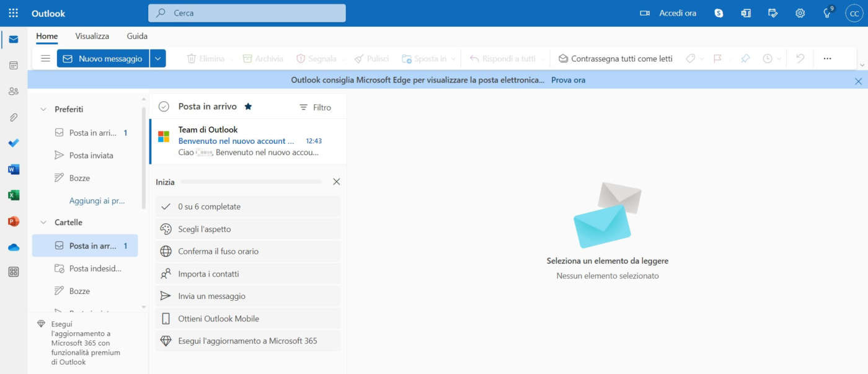The image size is (868, 374).
Task: Open the Nuovo messaggio dropdown arrow
Action: click(x=157, y=58)
